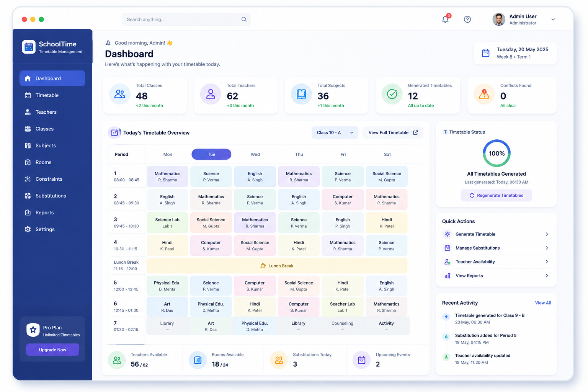Go to Teachers in the sidebar
The width and height of the screenshot is (588, 392).
tap(52, 112)
